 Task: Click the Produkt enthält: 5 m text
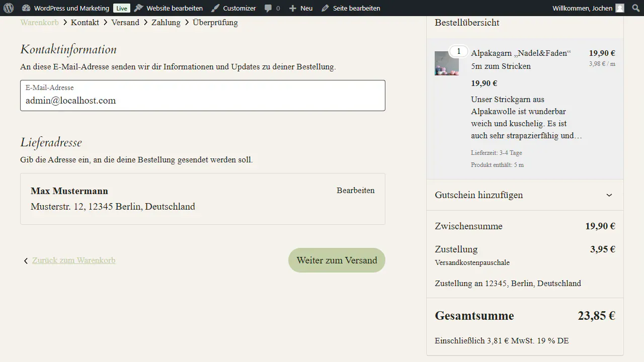click(x=497, y=165)
